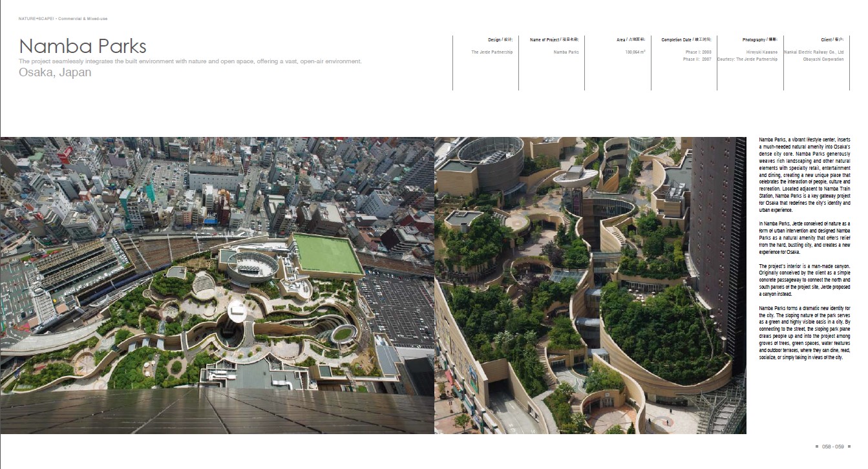Click the "NATURE+SCAPE" section header text
Image resolution: width=868 pixels, height=469 pixels.
pyautogui.click(x=63, y=19)
